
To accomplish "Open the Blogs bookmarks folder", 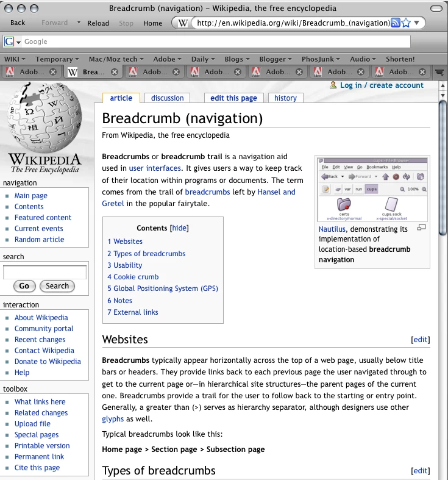I will tap(237, 59).
